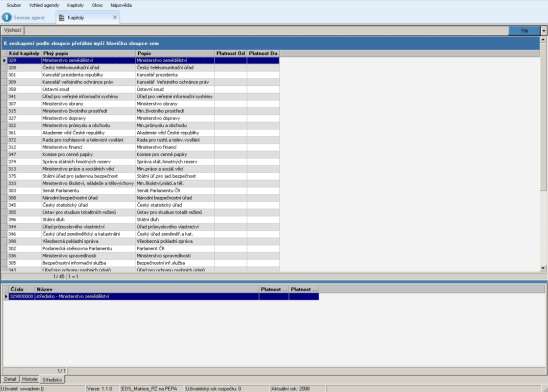Screen dimensions: 548x392
Task: Switch to the Historie tab
Action: pyautogui.click(x=30, y=379)
